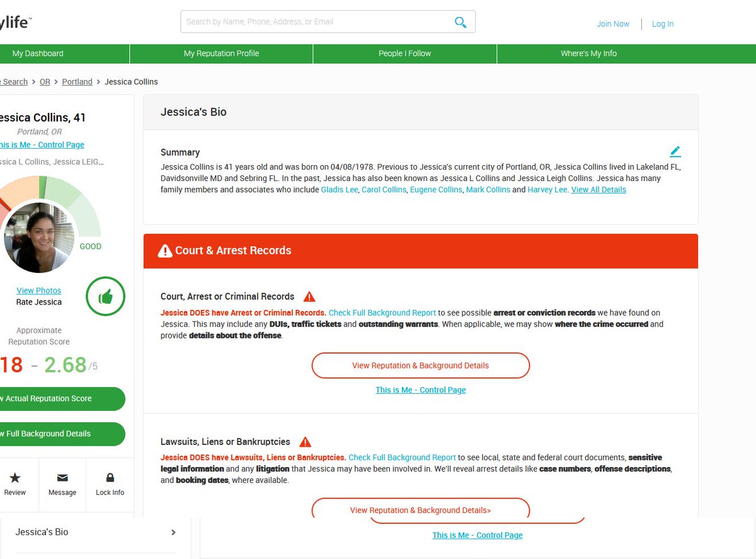The image size is (756, 559).
Task: Click This is Me - Control Page at page bottom
Action: click(x=478, y=535)
